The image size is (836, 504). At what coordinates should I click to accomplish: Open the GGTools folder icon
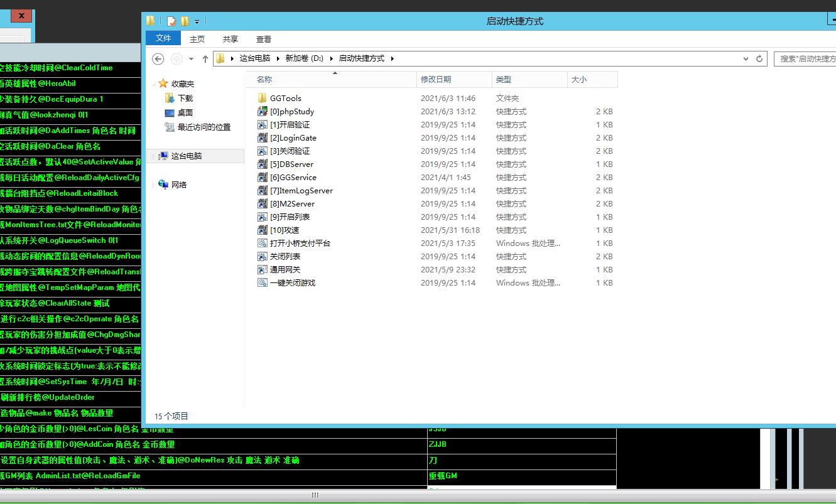[263, 98]
